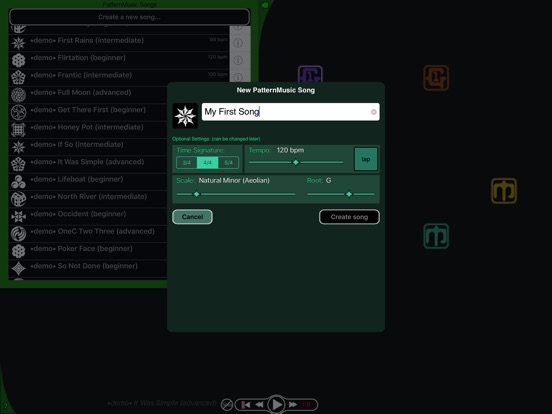Choose 4/4 time signature
This screenshot has height=414, width=552.
(207, 163)
